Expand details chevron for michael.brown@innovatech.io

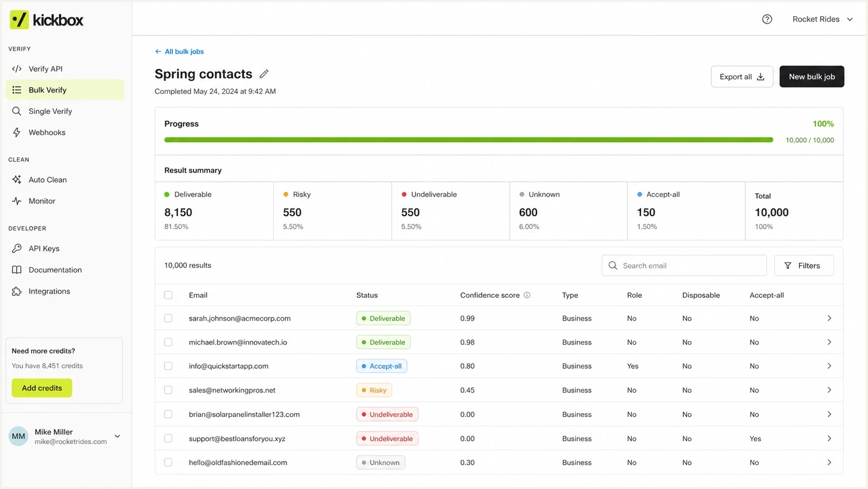point(829,342)
